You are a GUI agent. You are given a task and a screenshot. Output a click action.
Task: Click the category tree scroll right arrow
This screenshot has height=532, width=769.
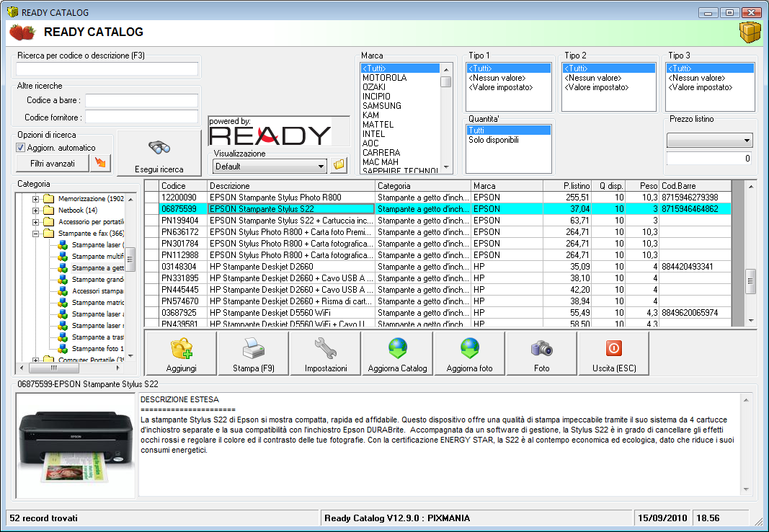pyautogui.click(x=117, y=367)
